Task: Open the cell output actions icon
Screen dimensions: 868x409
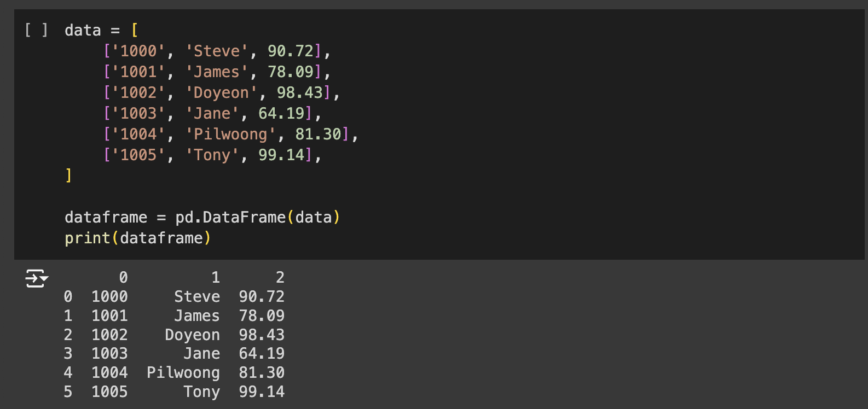Action: 36,278
